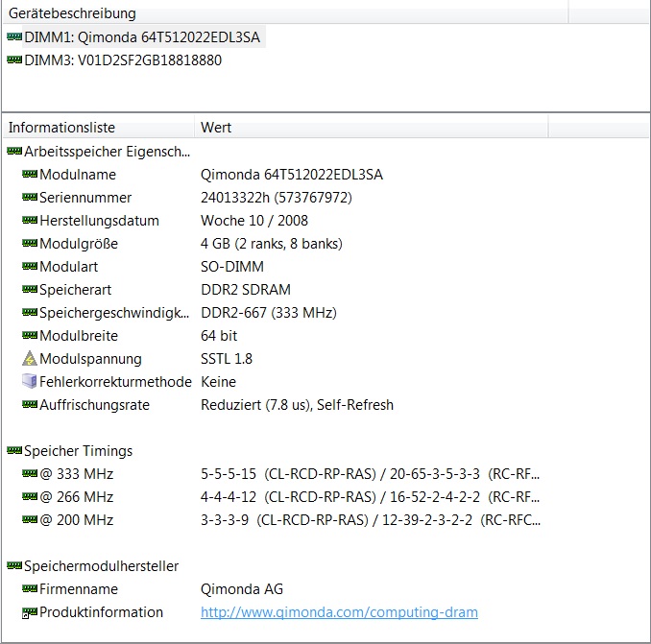651x644 pixels.
Task: Click the Keine value
Action: tap(218, 381)
